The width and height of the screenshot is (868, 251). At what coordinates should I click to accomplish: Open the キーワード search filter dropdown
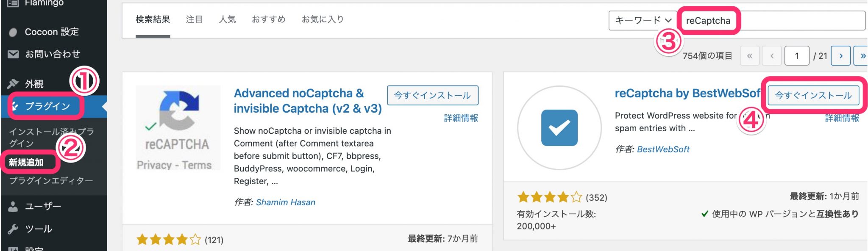pyautogui.click(x=642, y=20)
